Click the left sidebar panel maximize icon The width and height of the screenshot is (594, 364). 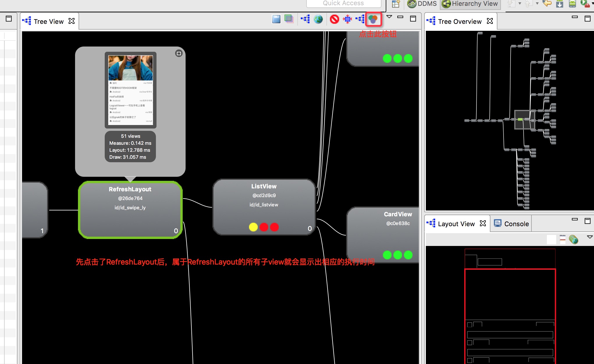click(9, 19)
